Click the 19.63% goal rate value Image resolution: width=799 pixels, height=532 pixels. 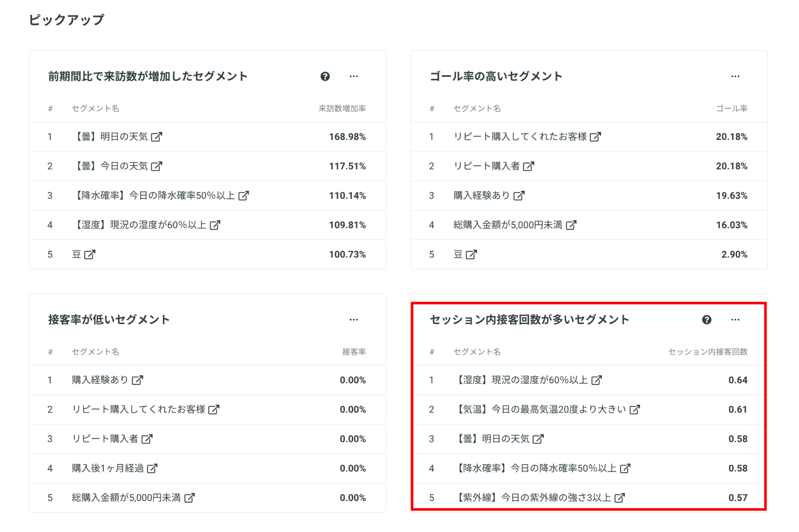(732, 196)
